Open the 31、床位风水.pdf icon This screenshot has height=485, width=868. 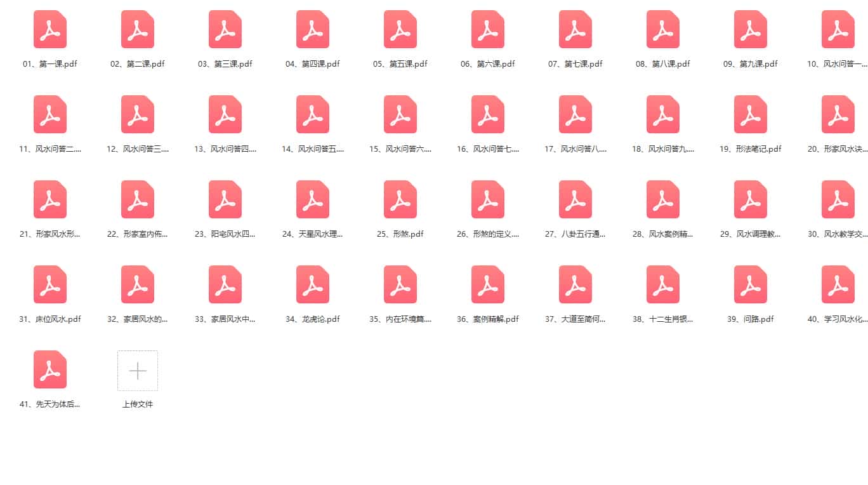click(50, 284)
